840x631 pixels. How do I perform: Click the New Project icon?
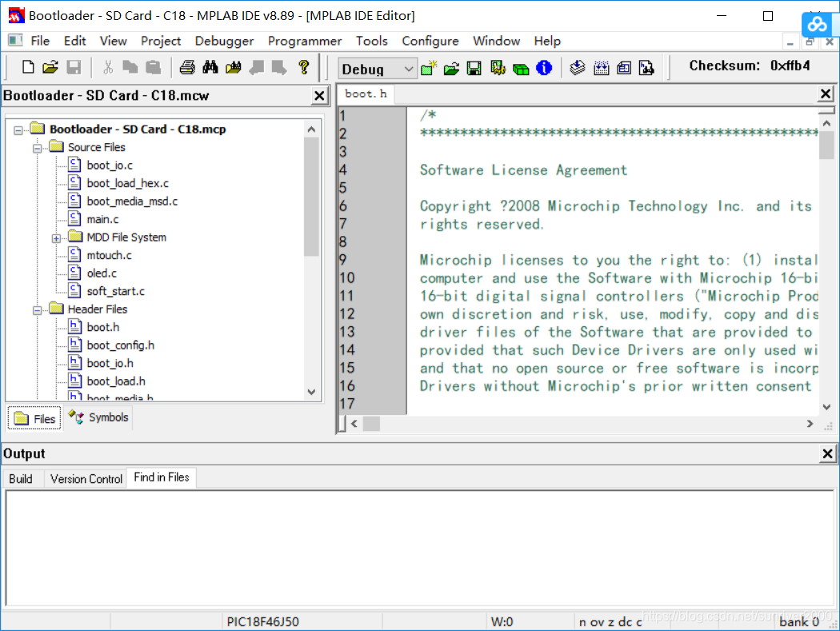[429, 68]
